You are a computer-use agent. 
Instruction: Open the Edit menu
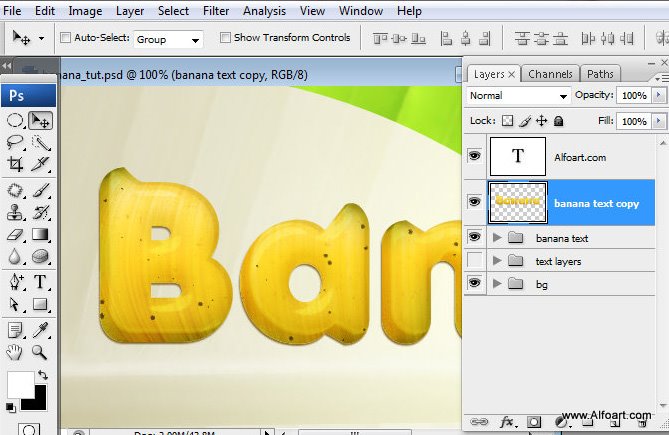click(x=45, y=11)
